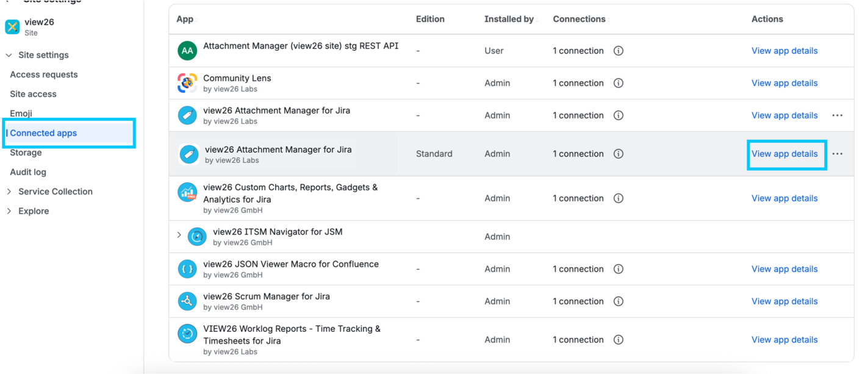View app details for Community Lens
868x374 pixels.
pyautogui.click(x=784, y=83)
